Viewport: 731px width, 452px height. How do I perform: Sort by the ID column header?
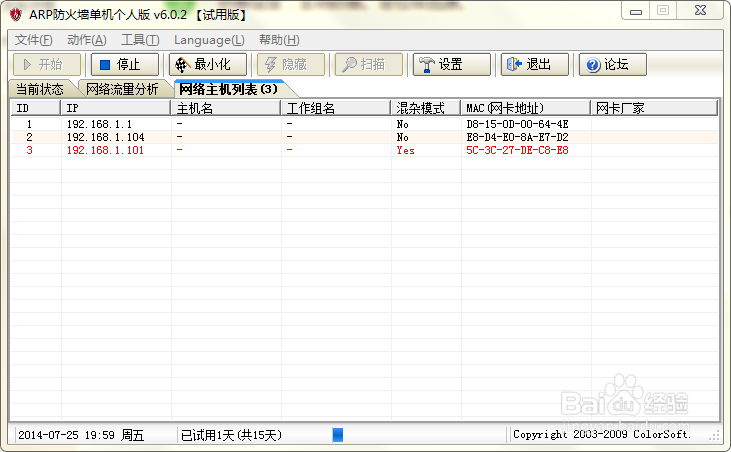(36, 108)
